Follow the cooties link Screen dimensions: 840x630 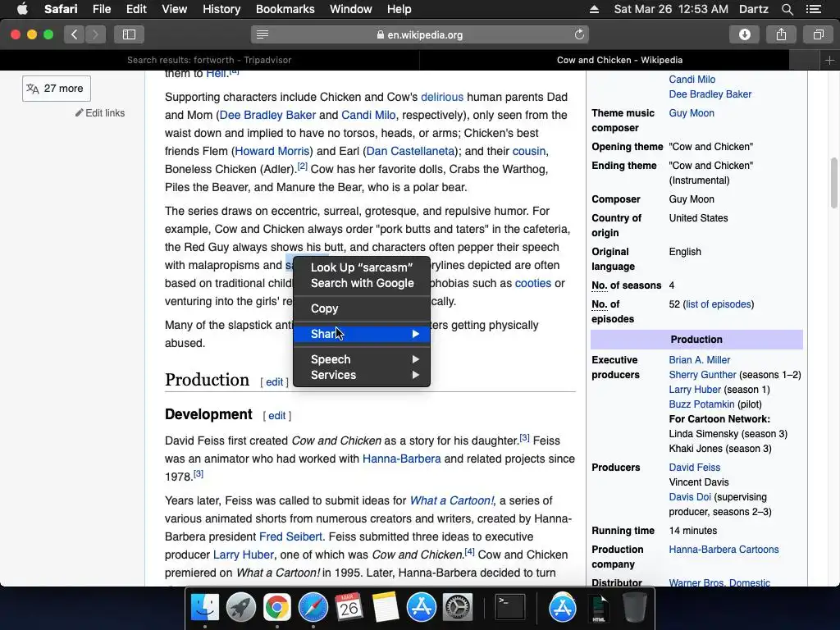tap(533, 283)
